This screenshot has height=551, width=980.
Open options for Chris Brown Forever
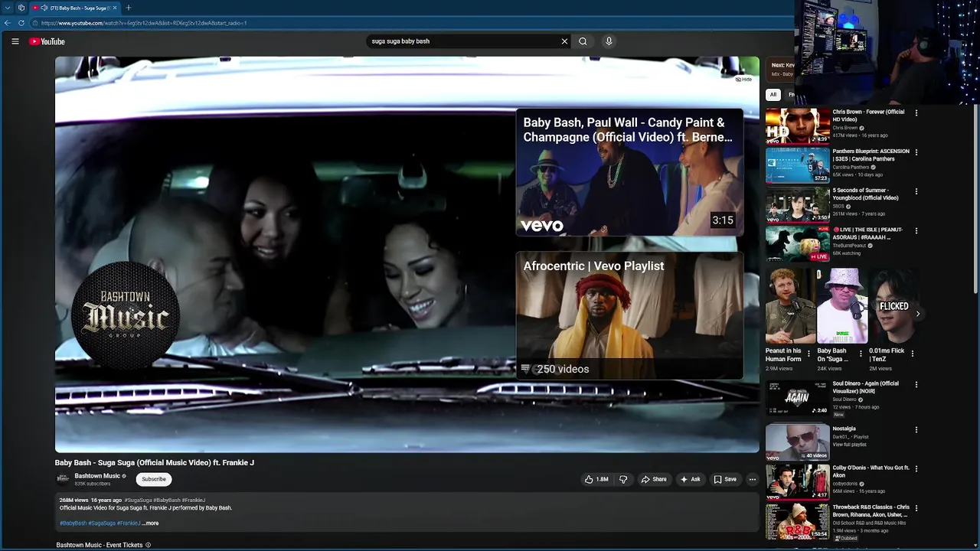coord(916,112)
